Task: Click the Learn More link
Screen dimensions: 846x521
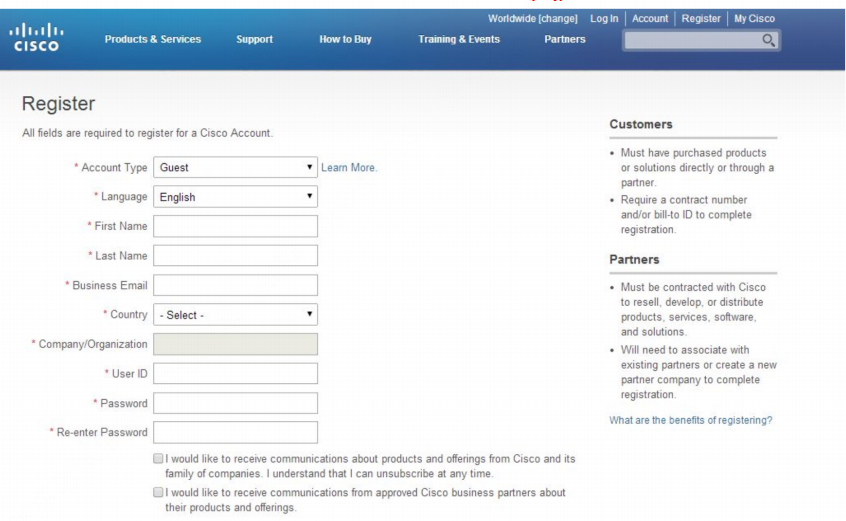Action: (x=349, y=168)
